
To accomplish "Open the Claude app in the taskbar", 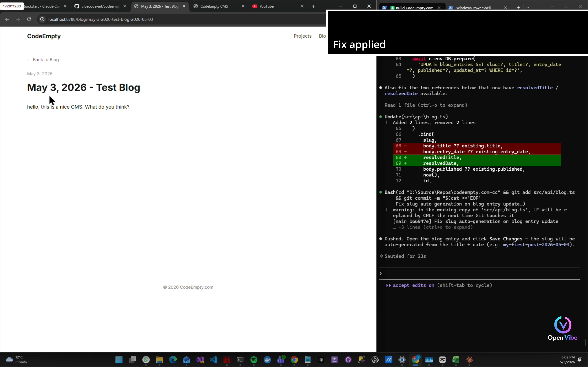I will pos(469,360).
